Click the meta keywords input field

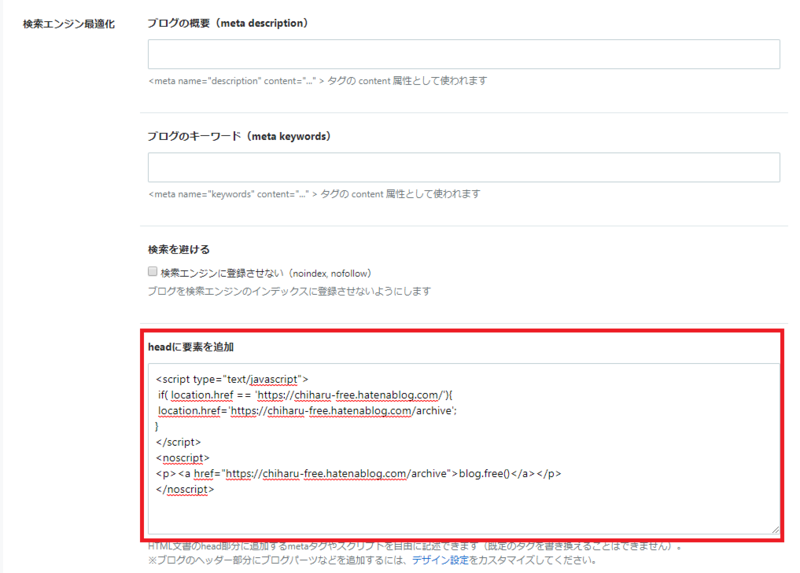tap(464, 167)
